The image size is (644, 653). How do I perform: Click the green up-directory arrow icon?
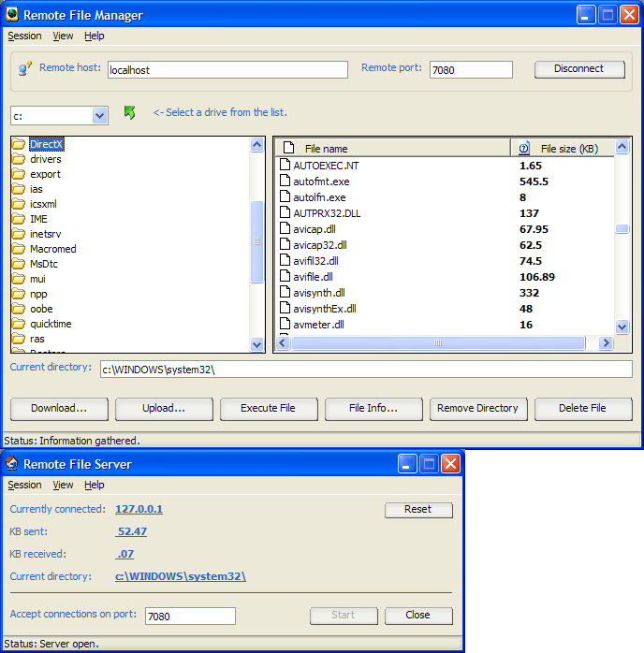click(129, 113)
